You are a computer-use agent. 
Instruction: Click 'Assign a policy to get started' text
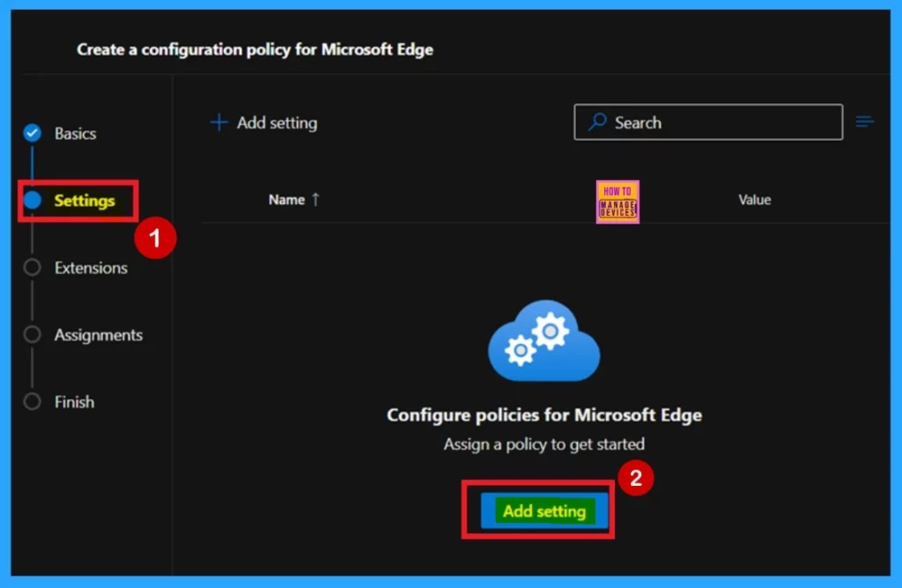click(544, 445)
